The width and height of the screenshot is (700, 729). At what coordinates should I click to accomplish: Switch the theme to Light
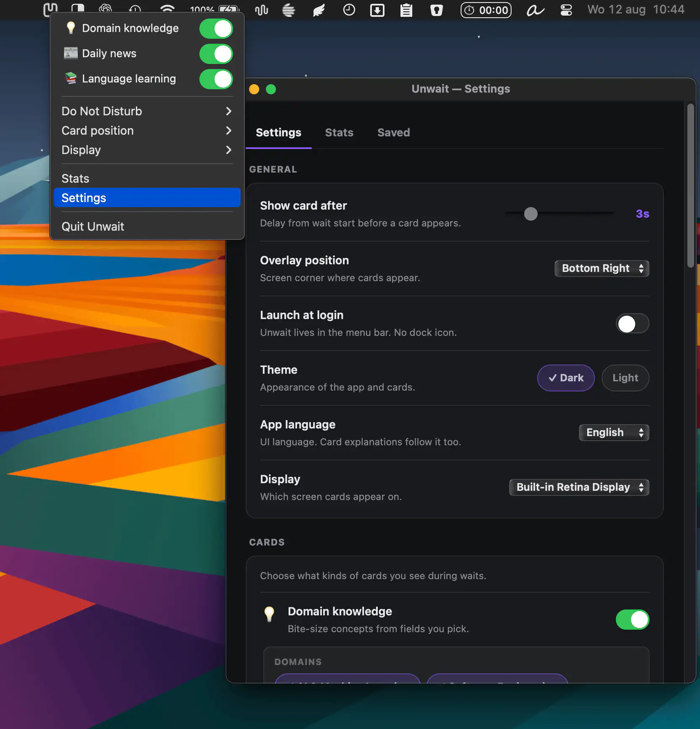[625, 378]
